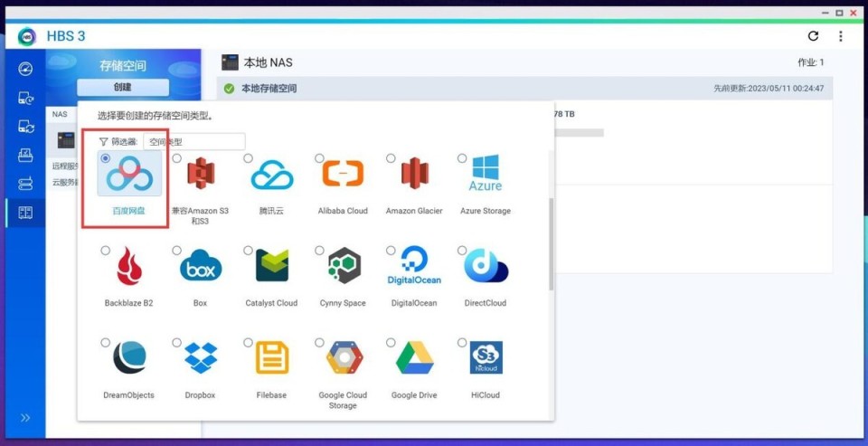Select the DigitalOcean radio button
This screenshot has height=446, width=868.
click(391, 251)
